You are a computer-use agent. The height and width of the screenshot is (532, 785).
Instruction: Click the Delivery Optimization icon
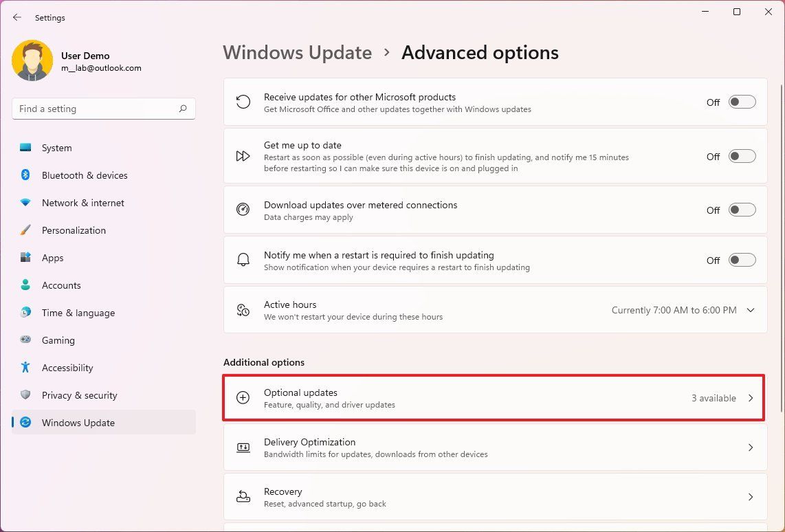click(243, 447)
